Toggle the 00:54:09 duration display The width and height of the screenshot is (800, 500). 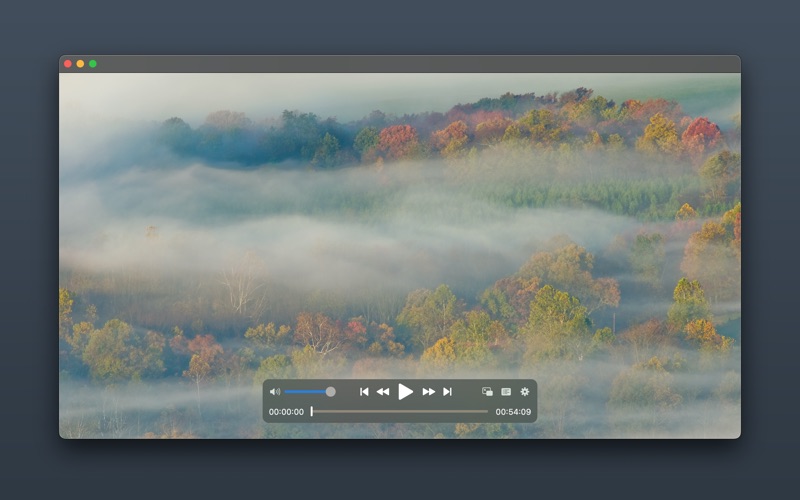point(513,412)
